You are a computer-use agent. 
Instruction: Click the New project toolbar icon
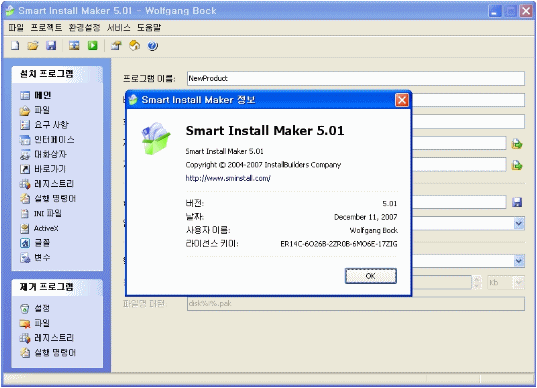click(15, 46)
